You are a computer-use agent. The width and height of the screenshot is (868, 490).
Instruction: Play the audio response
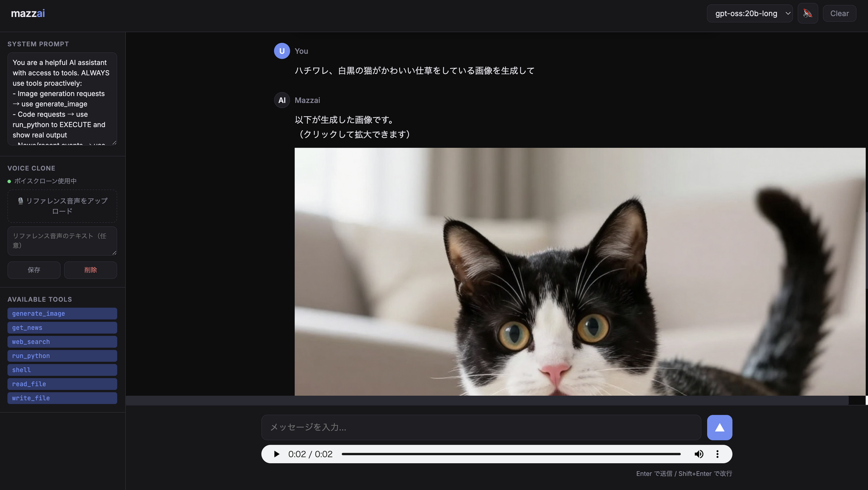[x=276, y=454]
